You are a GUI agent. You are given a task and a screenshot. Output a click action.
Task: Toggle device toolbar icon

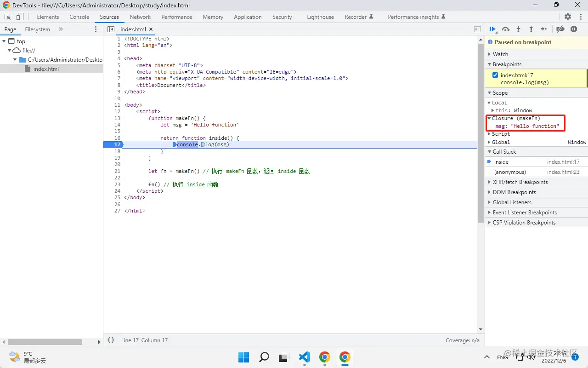point(20,17)
